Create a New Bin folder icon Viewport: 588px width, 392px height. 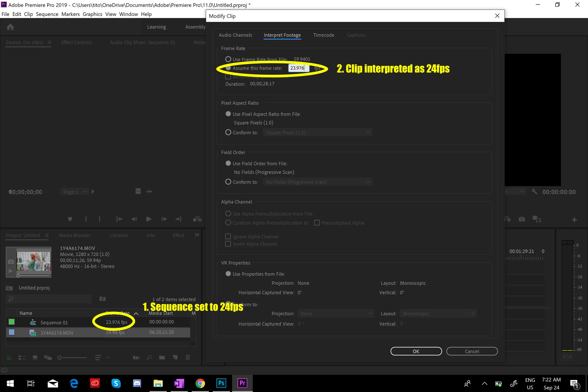(162, 357)
